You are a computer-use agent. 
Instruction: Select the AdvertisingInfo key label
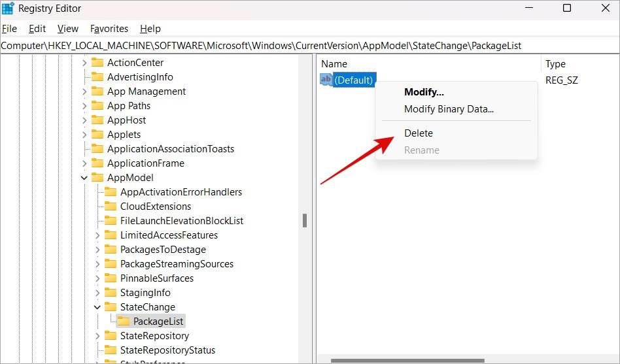click(x=140, y=77)
